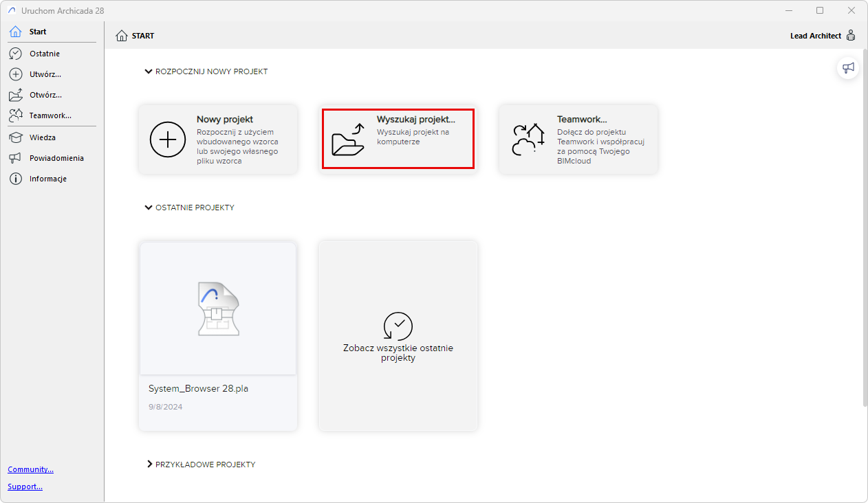Screen dimensions: 868x503
Task: Click the Wiedza graduation cap icon
Action: (x=15, y=137)
